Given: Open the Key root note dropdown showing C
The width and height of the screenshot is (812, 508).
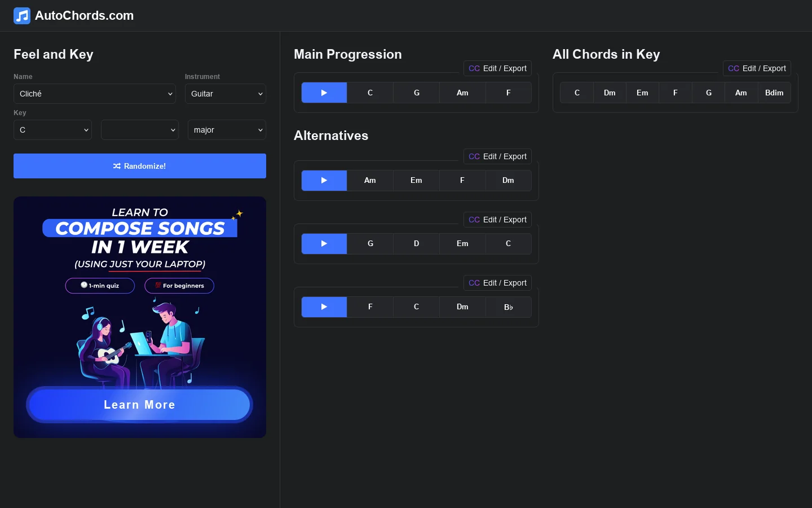Looking at the screenshot, I should [x=52, y=130].
